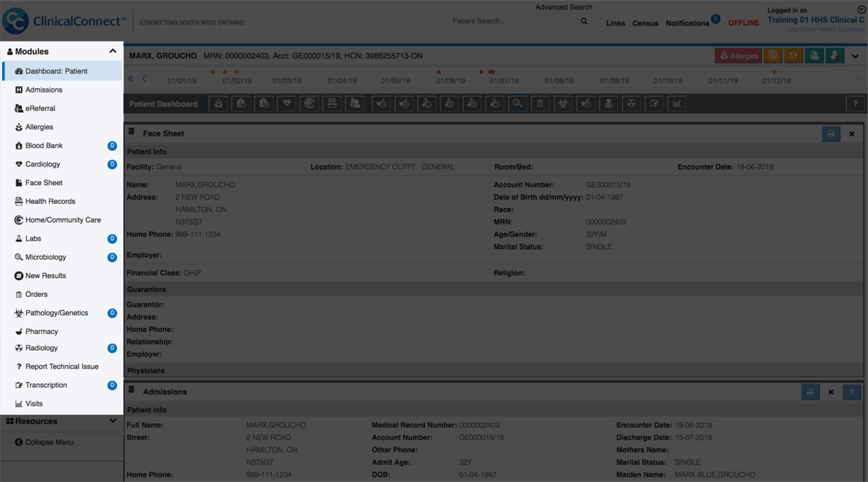Close the Admissions panel
Viewport: 868px width, 482px height.
[831, 392]
